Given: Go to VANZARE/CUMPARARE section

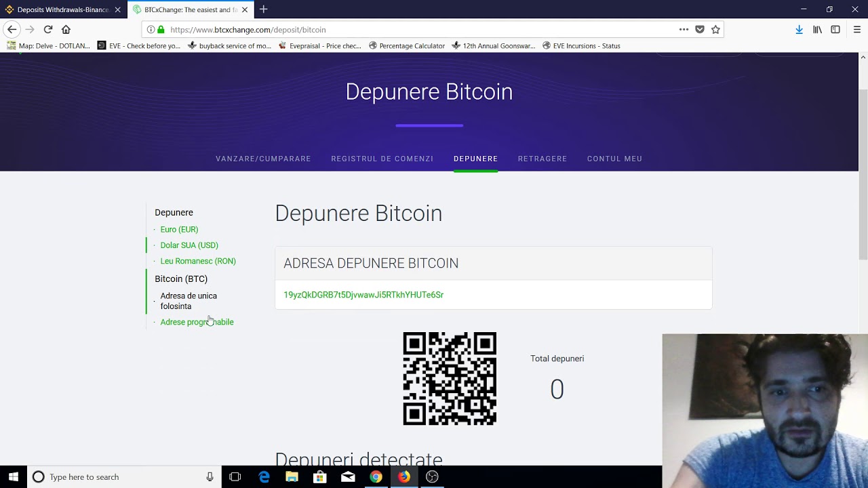Looking at the screenshot, I should pyautogui.click(x=263, y=159).
